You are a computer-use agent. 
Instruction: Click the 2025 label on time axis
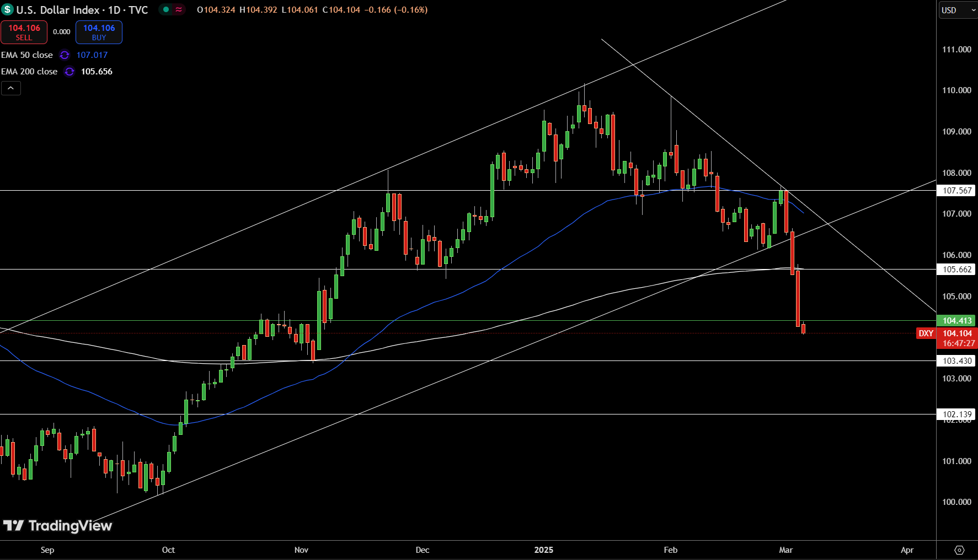pos(544,550)
